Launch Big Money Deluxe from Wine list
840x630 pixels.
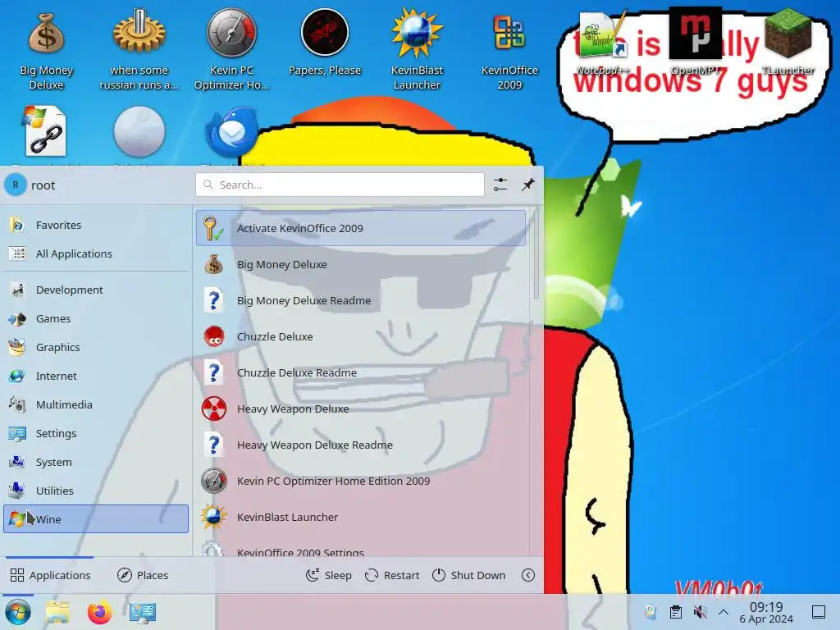point(361,265)
